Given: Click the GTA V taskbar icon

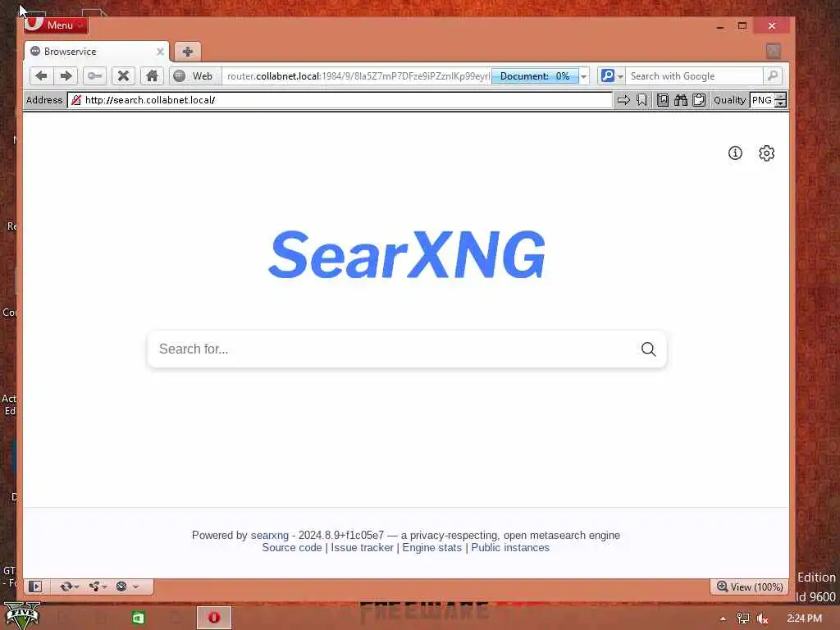Looking at the screenshot, I should tap(22, 616).
